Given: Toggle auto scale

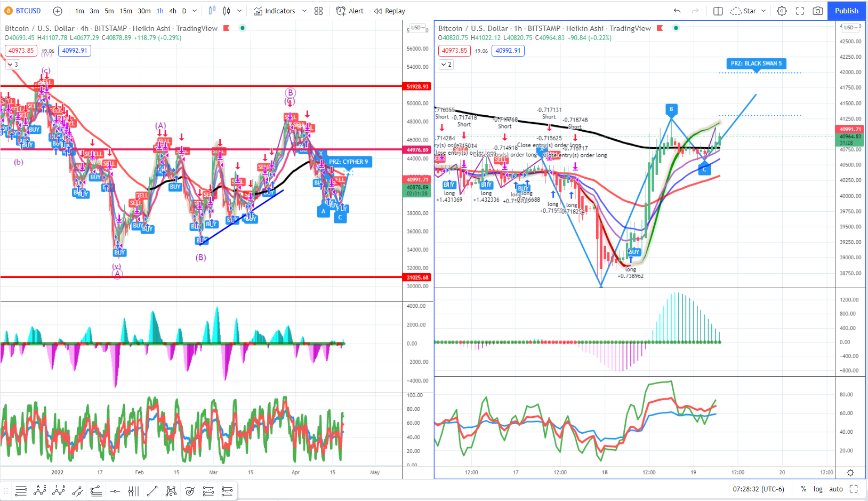Looking at the screenshot, I should (836, 489).
